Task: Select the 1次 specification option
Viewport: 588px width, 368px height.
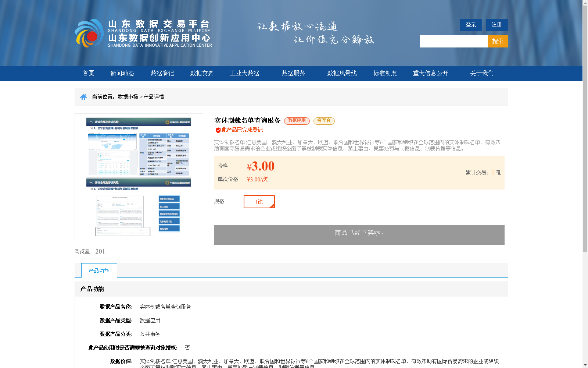Action: click(x=259, y=202)
